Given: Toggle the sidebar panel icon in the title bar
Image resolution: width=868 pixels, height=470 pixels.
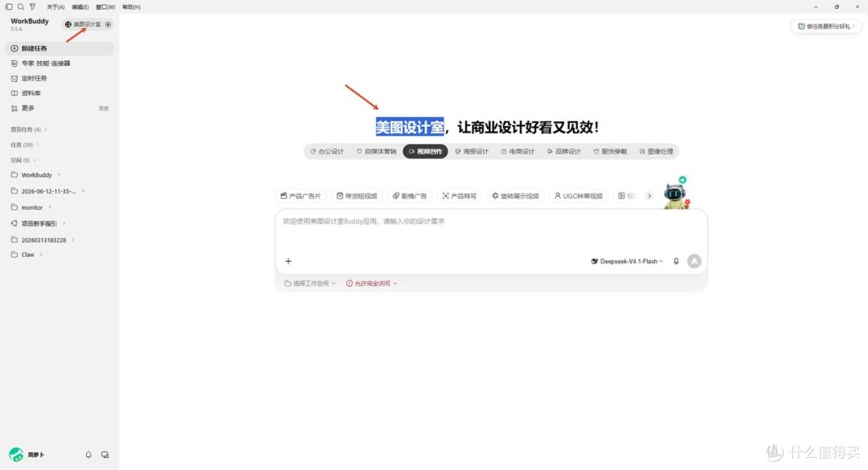Looking at the screenshot, I should coord(9,6).
